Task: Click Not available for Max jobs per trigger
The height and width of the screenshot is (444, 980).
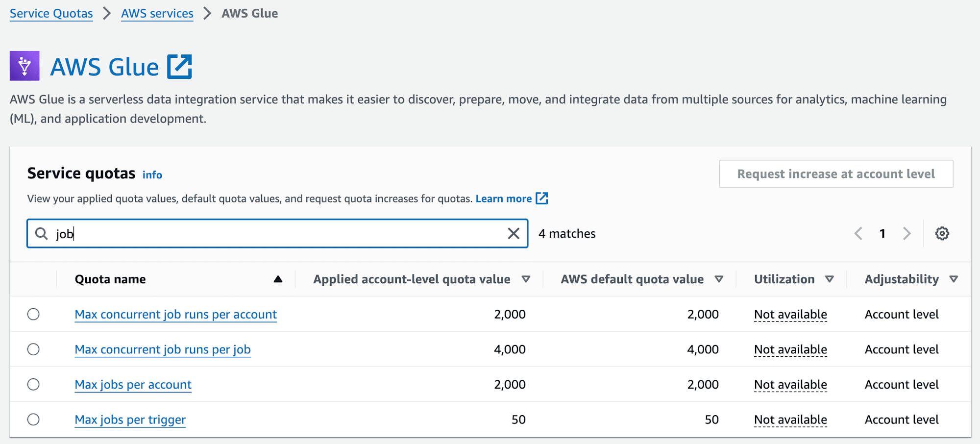Action: [790, 420]
